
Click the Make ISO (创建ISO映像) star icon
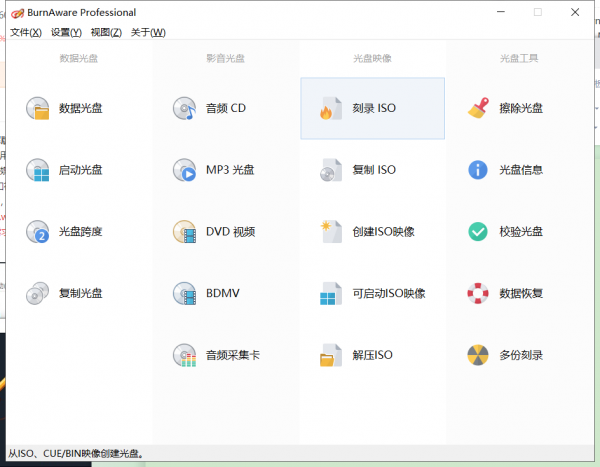click(331, 232)
